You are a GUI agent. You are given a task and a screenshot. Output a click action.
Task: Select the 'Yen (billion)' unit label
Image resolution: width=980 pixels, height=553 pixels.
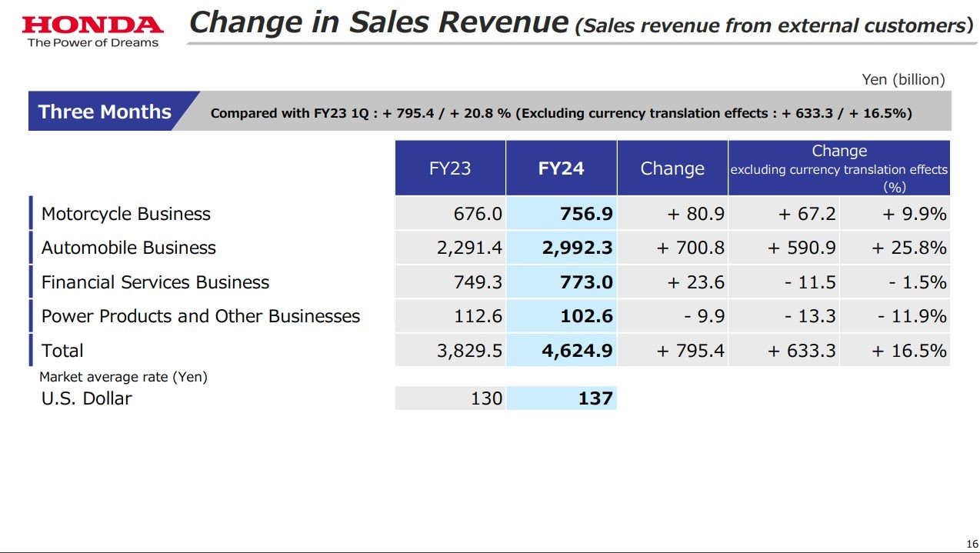pyautogui.click(x=903, y=79)
